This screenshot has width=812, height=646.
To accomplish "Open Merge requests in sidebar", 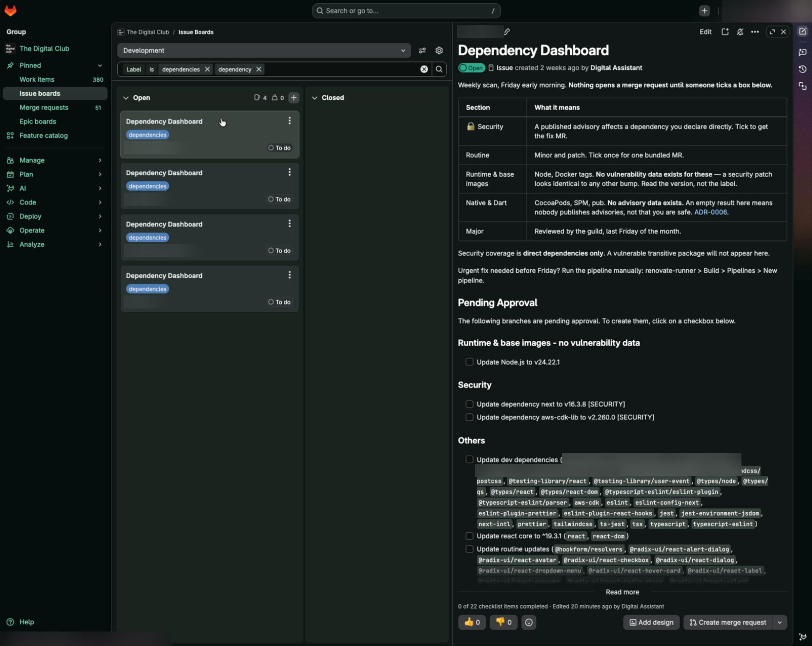I will tap(55, 108).
